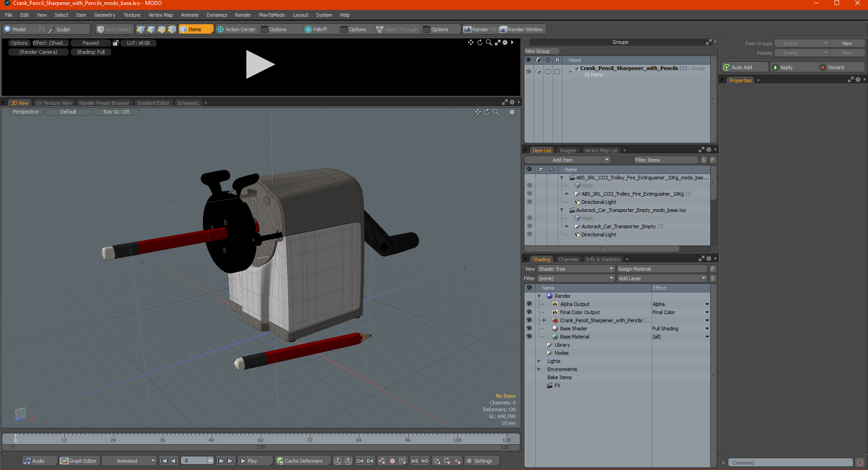This screenshot has height=470, width=868.
Task: Click the record keyframe circle icon
Action: pyautogui.click(x=392, y=461)
